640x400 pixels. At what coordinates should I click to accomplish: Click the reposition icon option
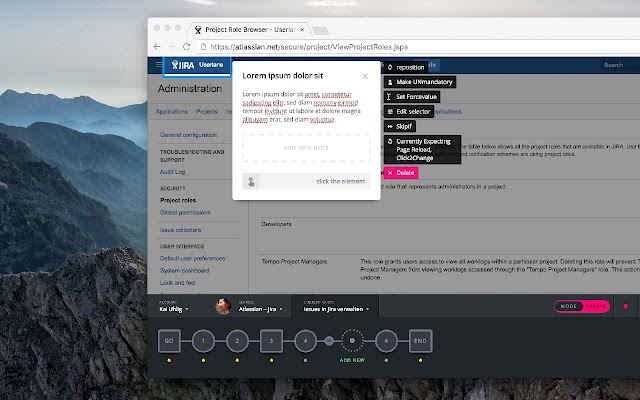tap(390, 67)
